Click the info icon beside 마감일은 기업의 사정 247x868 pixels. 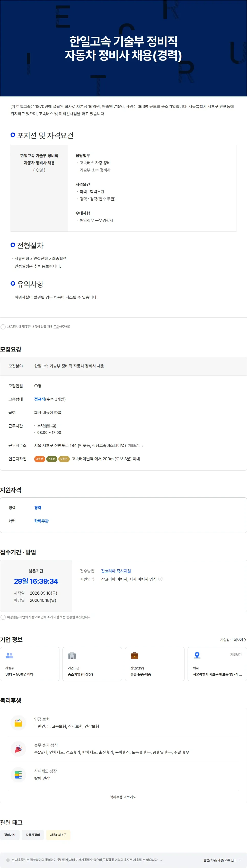tap(3, 617)
